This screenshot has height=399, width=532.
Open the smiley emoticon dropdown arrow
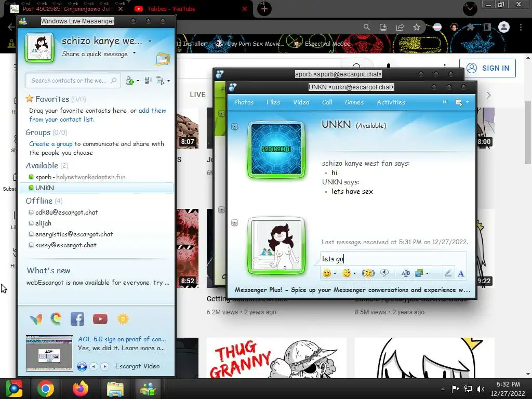(335, 273)
